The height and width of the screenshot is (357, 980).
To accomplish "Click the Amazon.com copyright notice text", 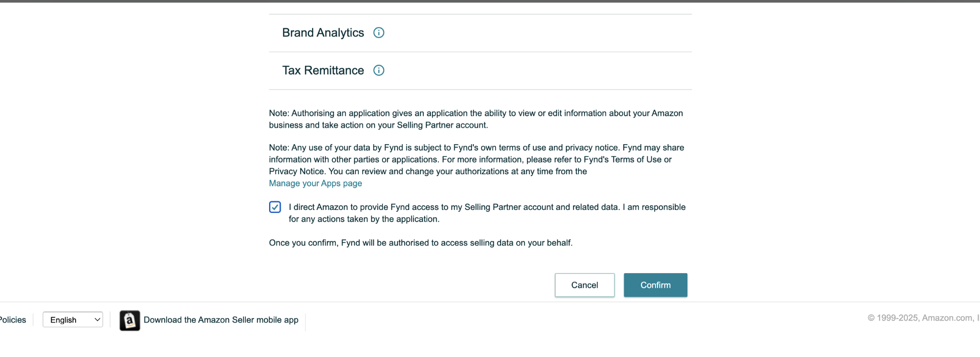I will [922, 318].
